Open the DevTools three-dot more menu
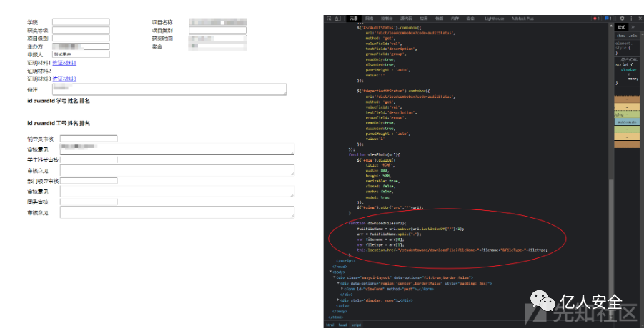Viewport: 644px width, 331px height. [631, 19]
